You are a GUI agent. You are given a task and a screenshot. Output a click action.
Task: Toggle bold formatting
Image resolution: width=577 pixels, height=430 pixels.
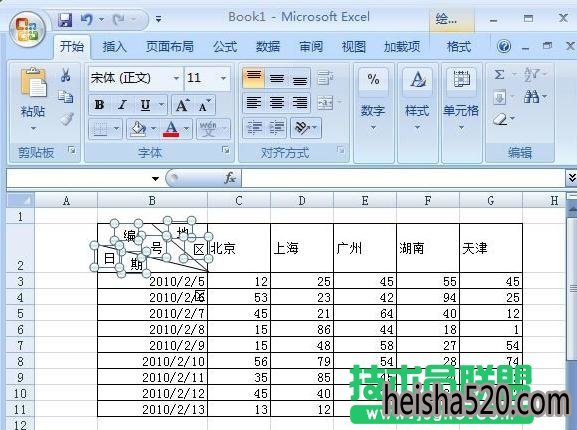(99, 105)
